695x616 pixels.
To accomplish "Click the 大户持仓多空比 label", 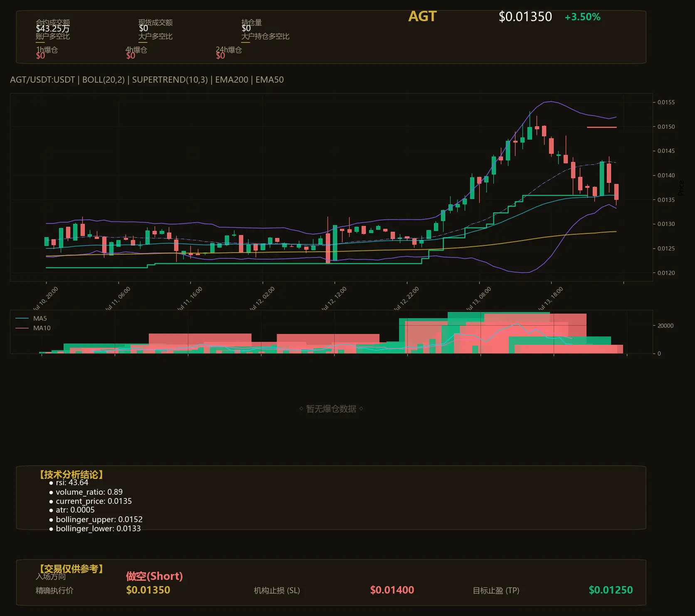I will 265,36.
